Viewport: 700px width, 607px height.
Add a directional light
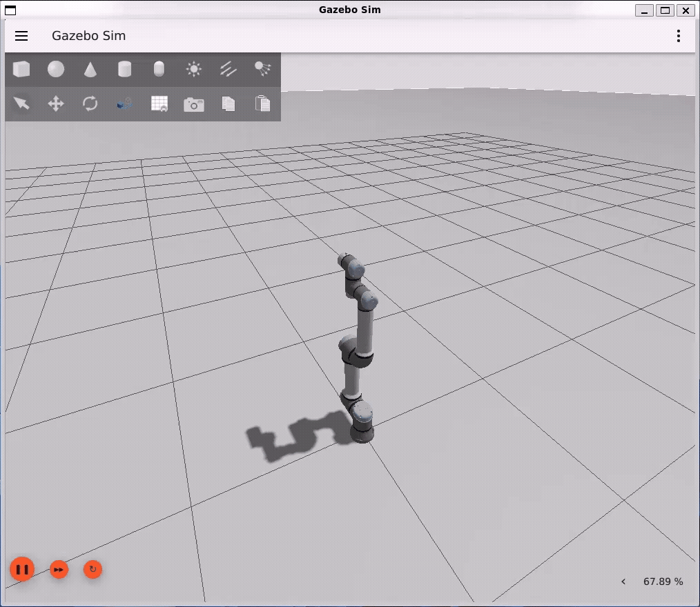(229, 69)
